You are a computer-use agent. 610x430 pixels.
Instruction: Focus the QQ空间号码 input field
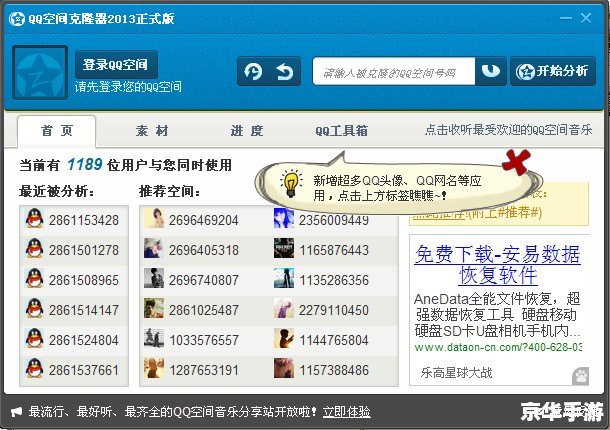click(394, 71)
